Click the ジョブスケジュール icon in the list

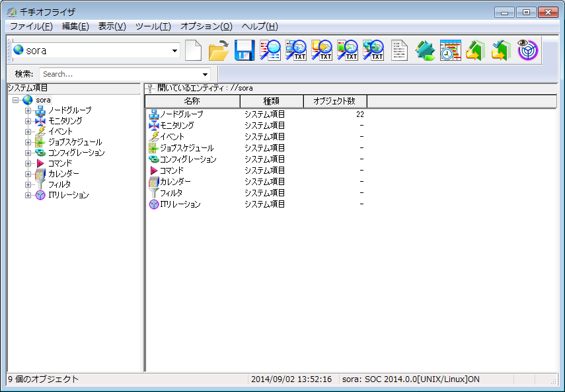click(154, 148)
